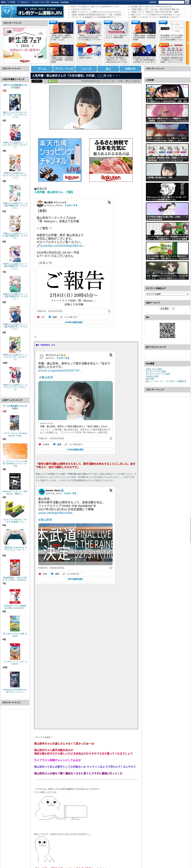191x868 pixels.
Task: Open related article 人気声優・東山奈央さん、ご報告
Action: 53,192
